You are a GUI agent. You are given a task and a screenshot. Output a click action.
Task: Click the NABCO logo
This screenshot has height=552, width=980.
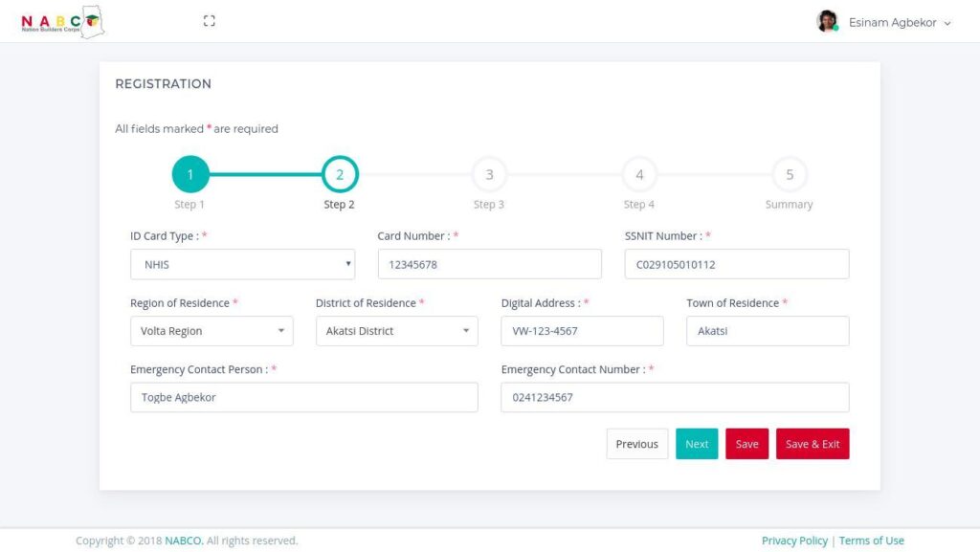[x=62, y=21]
